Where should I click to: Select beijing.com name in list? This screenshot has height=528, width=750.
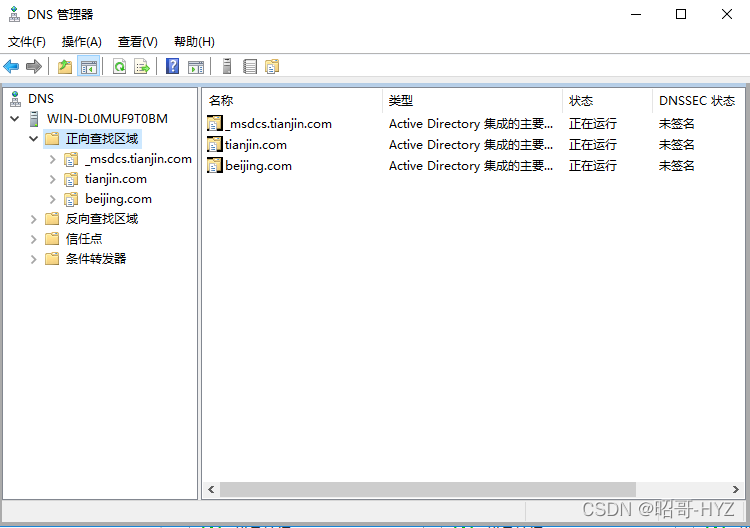(258, 165)
